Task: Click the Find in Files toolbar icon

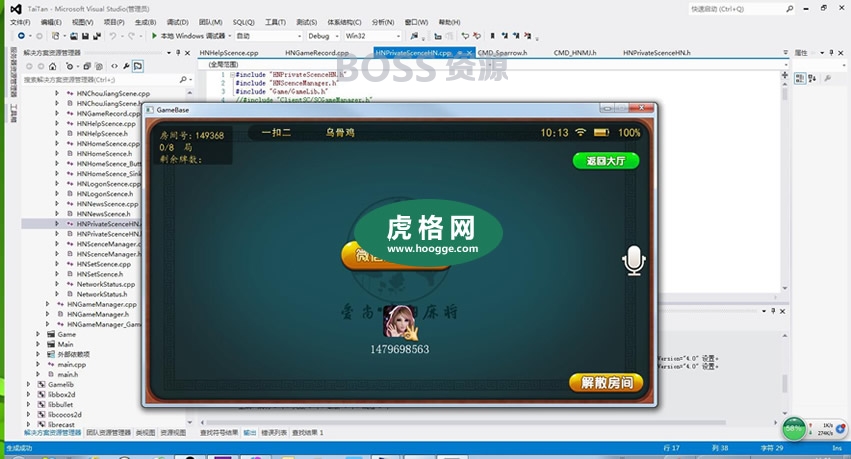Action: (414, 36)
